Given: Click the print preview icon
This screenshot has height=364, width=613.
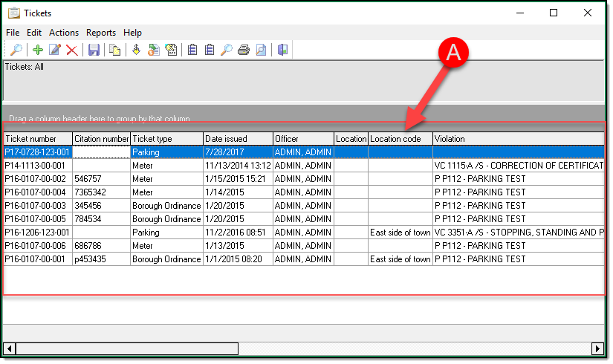Looking at the screenshot, I should coord(261,51).
